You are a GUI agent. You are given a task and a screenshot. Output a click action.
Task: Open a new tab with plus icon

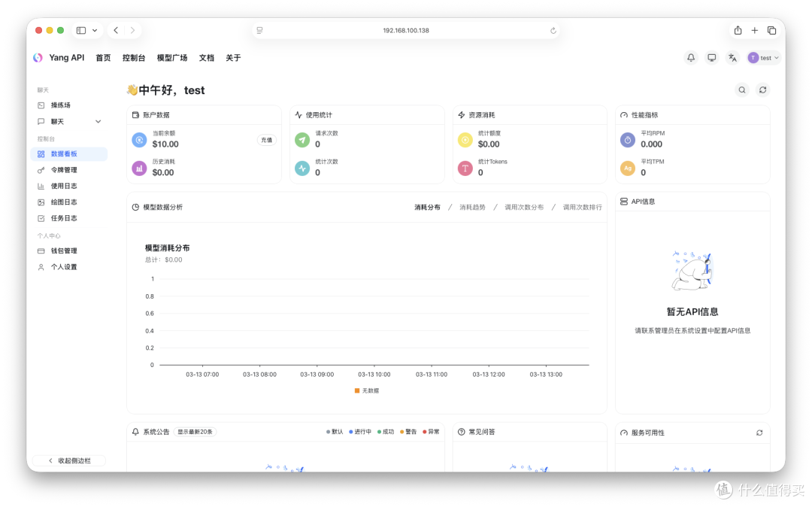point(755,31)
